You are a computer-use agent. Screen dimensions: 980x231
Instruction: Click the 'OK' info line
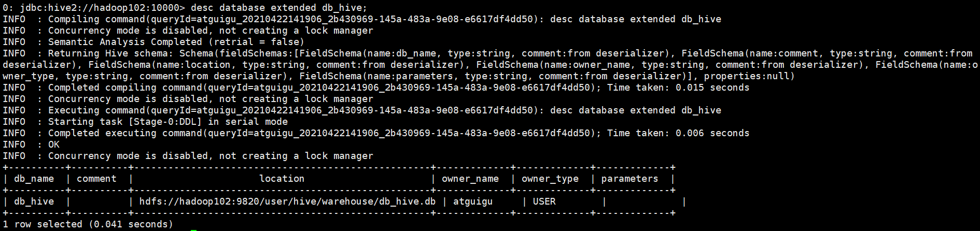[x=31, y=145]
